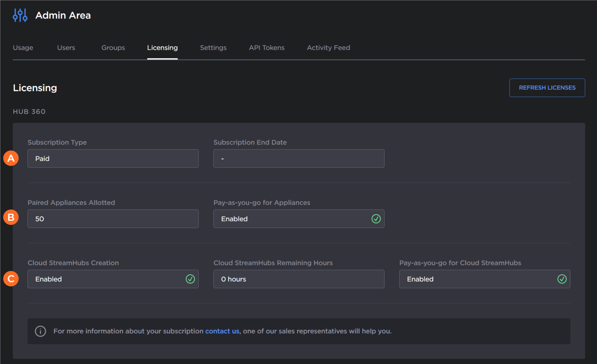Open the Usage tab

(x=23, y=48)
